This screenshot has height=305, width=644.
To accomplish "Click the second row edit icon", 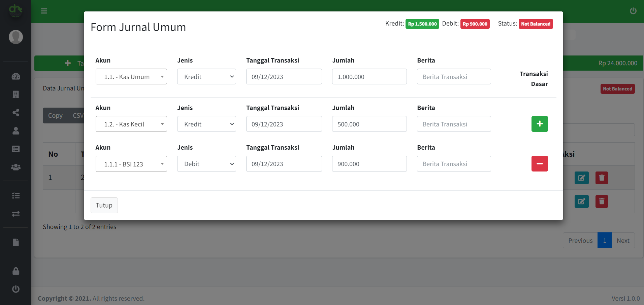I will [x=581, y=201].
